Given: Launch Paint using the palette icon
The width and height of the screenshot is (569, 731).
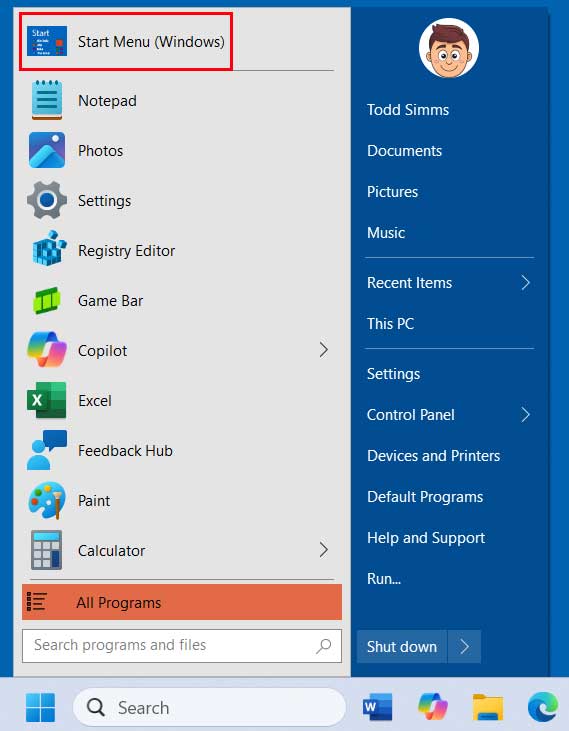Looking at the screenshot, I should pyautogui.click(x=47, y=500).
